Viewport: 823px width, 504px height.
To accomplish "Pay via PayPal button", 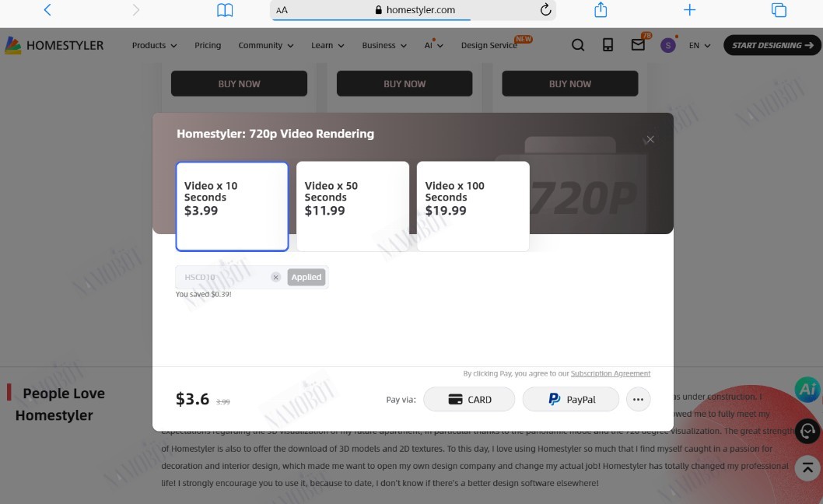I will click(x=571, y=400).
